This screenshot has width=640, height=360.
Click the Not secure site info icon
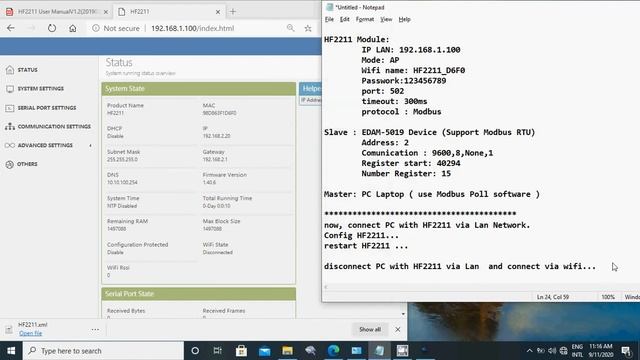(96, 28)
